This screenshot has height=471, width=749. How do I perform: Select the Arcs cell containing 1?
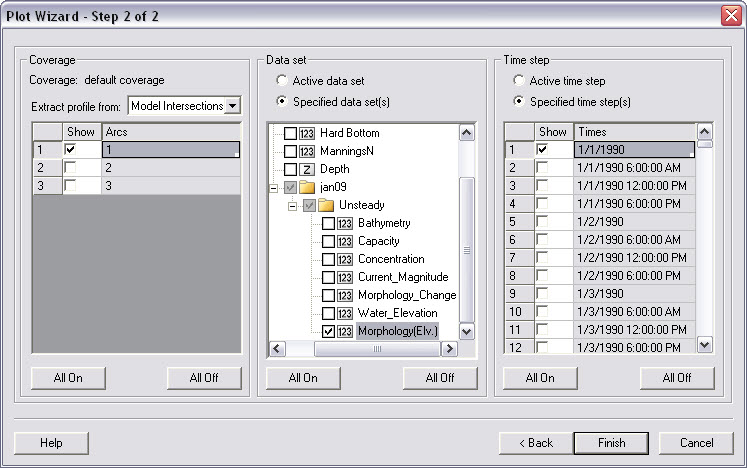171,150
